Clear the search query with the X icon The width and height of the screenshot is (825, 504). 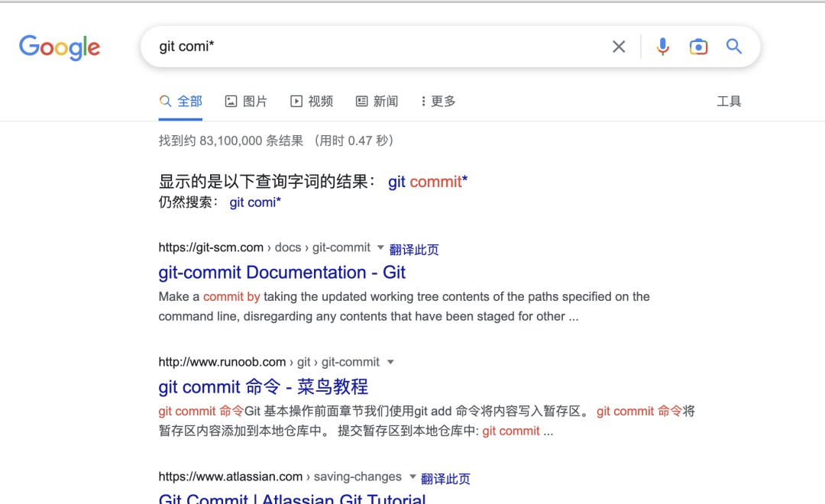619,46
